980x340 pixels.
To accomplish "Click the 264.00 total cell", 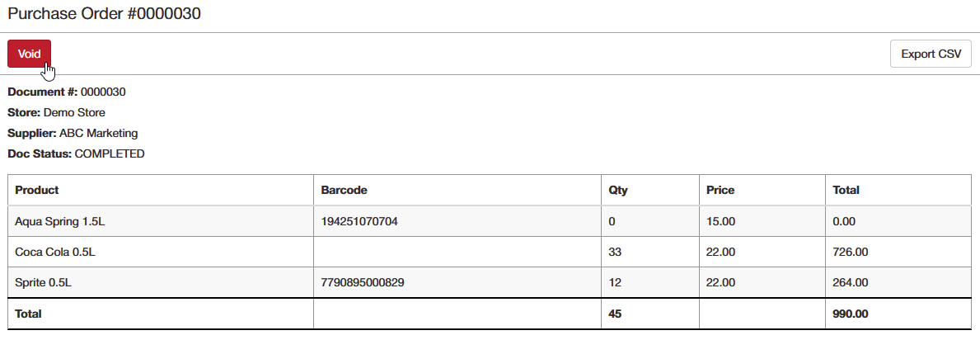I will tap(898, 282).
